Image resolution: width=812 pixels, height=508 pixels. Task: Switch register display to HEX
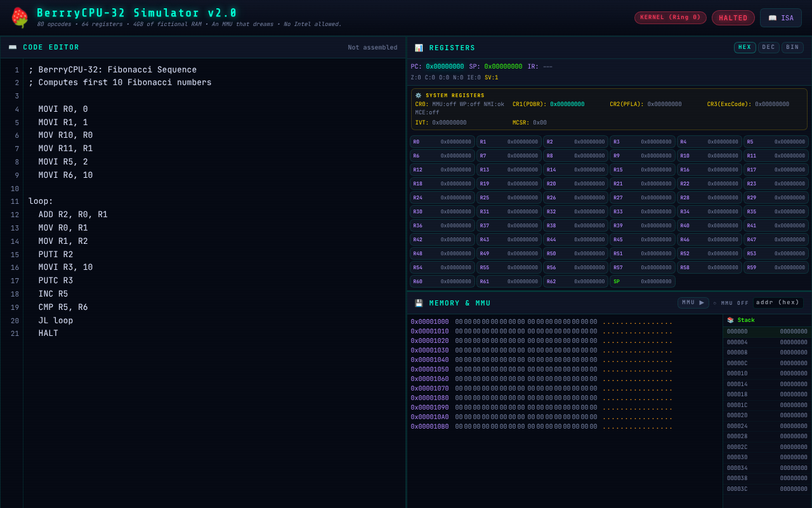click(x=745, y=48)
